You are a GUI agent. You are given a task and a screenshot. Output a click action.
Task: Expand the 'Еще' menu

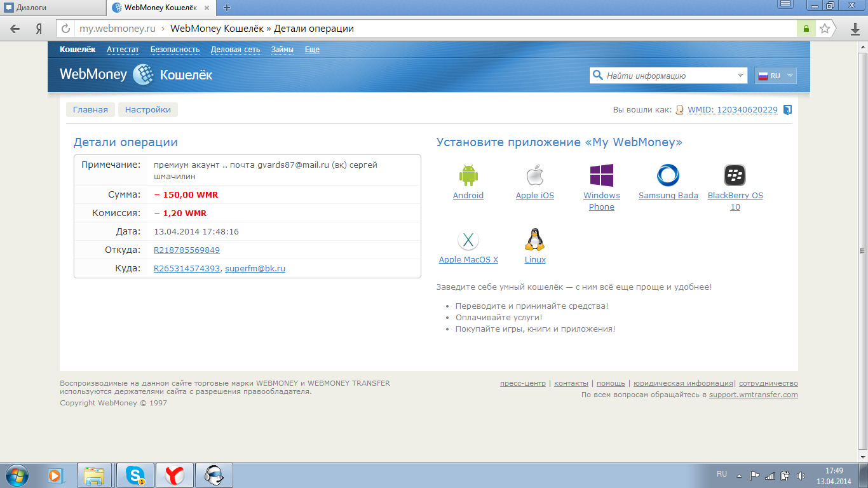click(312, 50)
